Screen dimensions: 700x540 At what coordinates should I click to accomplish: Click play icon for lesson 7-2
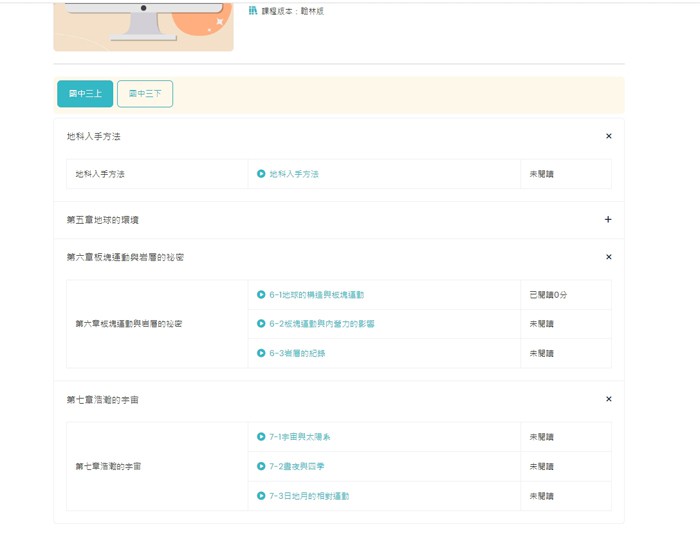pos(261,466)
